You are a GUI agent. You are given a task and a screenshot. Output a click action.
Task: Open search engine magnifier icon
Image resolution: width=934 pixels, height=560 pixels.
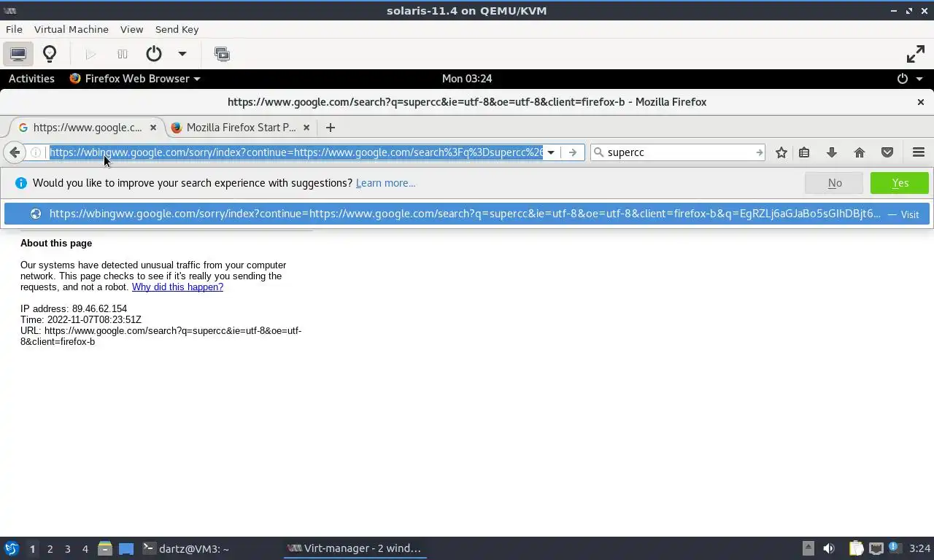599,152
